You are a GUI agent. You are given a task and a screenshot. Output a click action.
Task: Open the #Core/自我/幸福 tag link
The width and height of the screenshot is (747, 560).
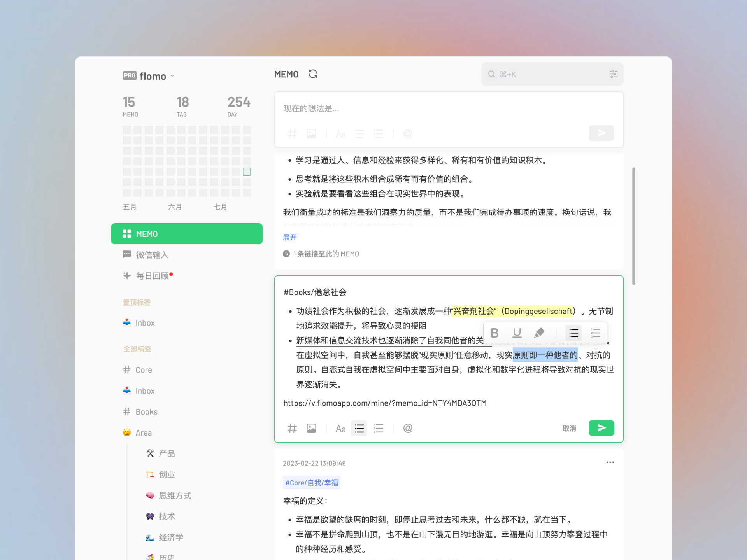[311, 483]
